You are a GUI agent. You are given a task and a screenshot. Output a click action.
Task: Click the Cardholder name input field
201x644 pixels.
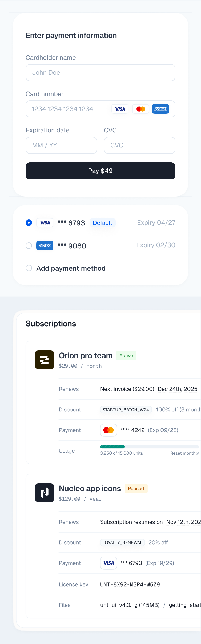[100, 72]
